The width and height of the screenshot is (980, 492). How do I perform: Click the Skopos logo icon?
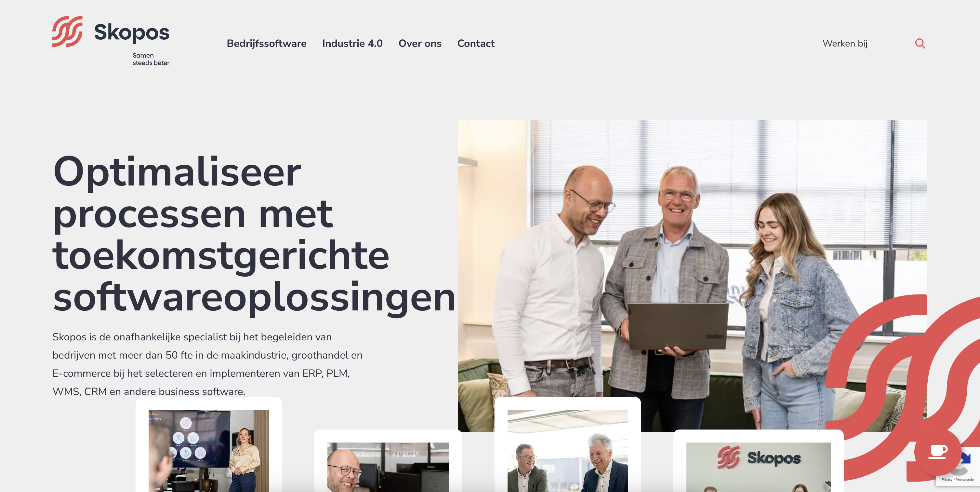(68, 32)
